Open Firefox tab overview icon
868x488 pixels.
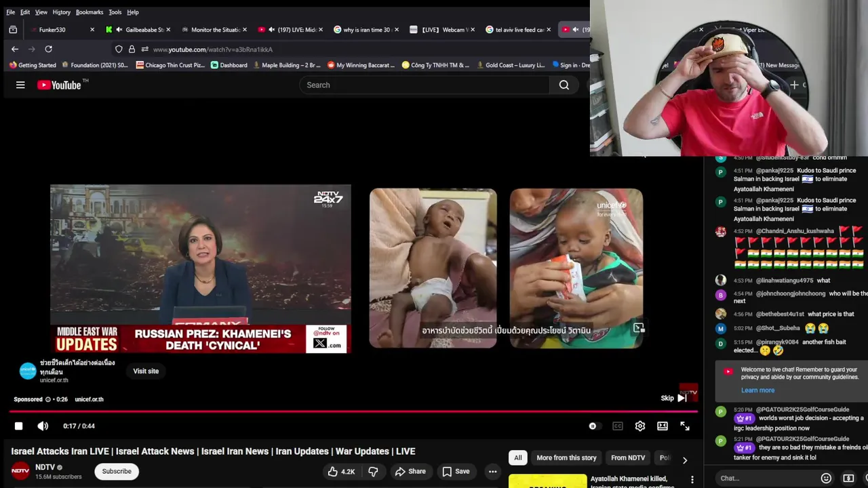tap(13, 30)
